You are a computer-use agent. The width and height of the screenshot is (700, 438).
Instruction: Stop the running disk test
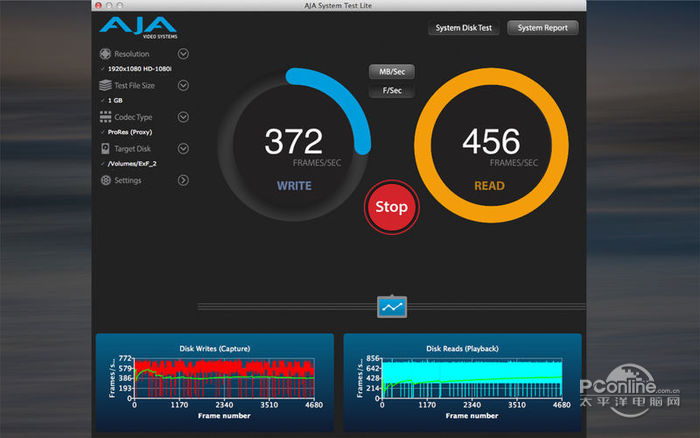(x=392, y=207)
